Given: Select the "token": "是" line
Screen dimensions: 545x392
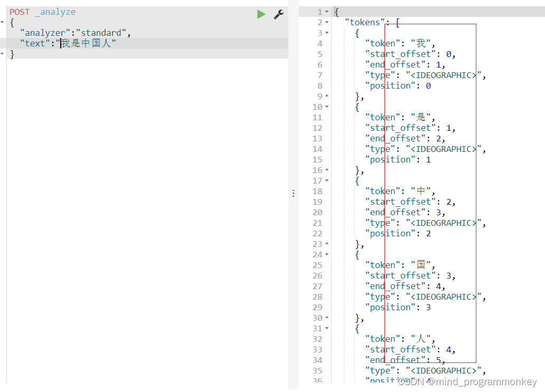Looking at the screenshot, I should (x=400, y=117).
